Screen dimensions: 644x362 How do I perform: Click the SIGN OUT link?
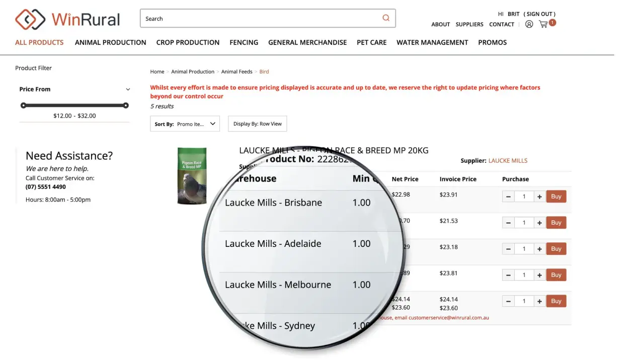(539, 14)
